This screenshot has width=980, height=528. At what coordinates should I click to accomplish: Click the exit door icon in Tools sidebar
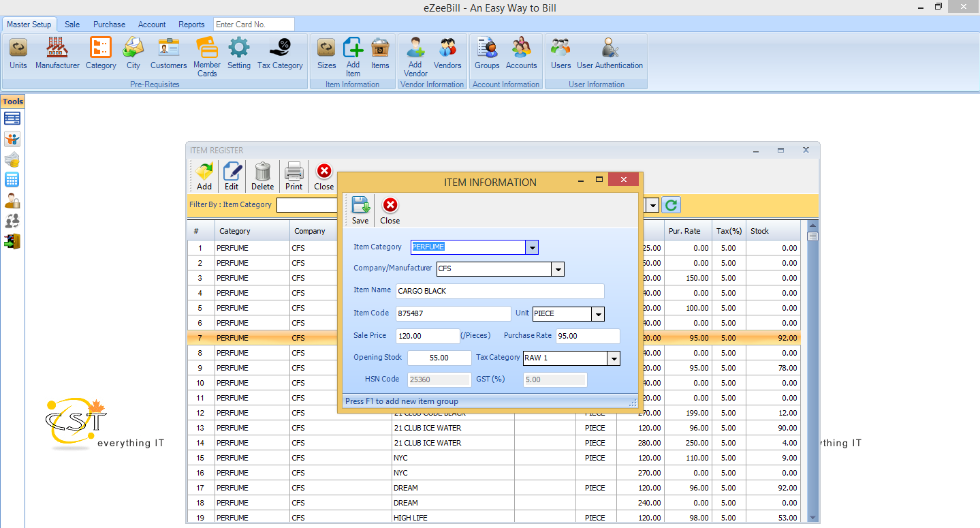point(12,241)
